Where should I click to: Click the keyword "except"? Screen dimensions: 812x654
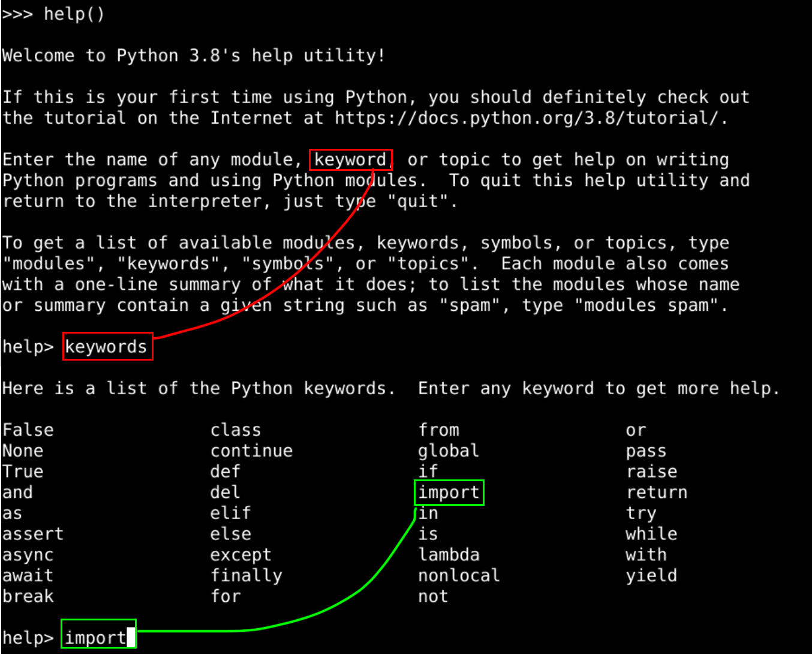tap(240, 556)
